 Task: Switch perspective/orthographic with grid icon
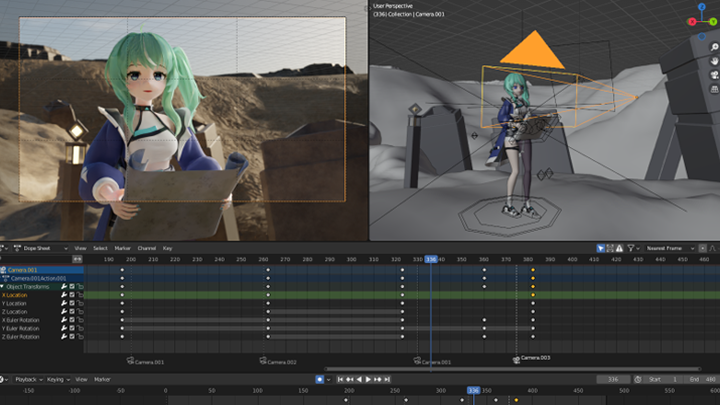coord(714,89)
